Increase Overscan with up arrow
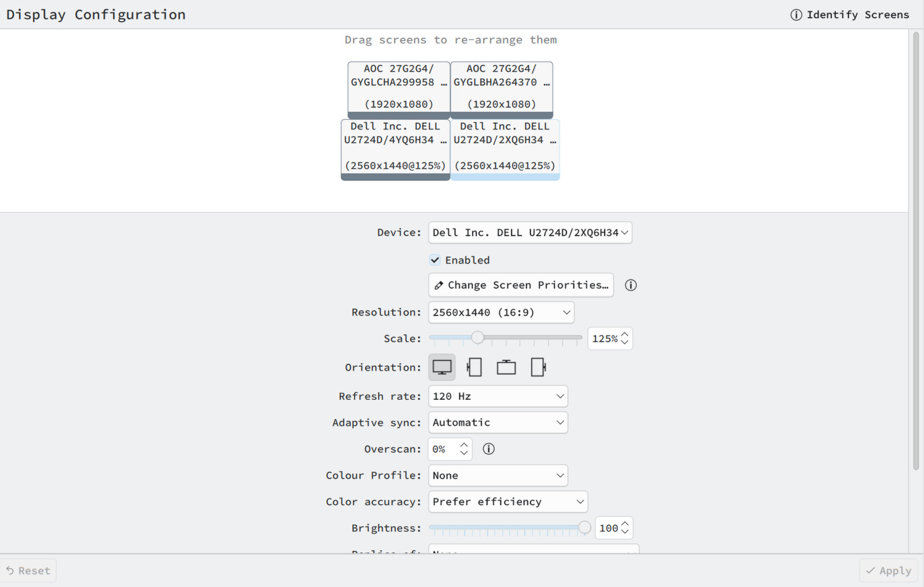 pos(464,445)
